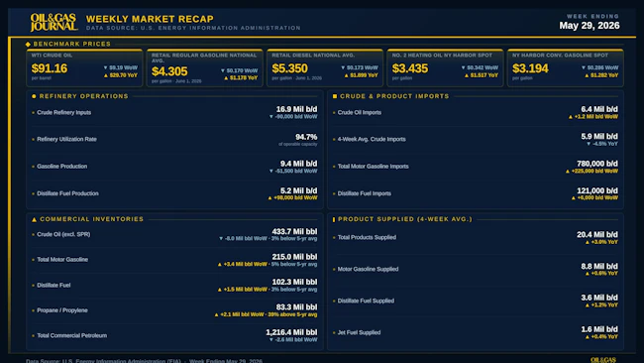The width and height of the screenshot is (644, 363).
Task: Click the '215.0 Mil bbl' gasoline inventory value
Action: pyautogui.click(x=294, y=257)
